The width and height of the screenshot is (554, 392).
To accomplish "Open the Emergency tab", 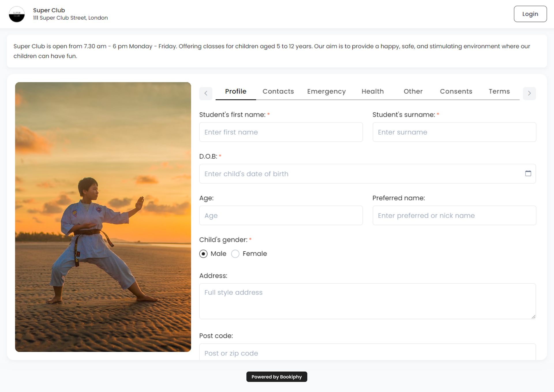I will click(x=326, y=91).
